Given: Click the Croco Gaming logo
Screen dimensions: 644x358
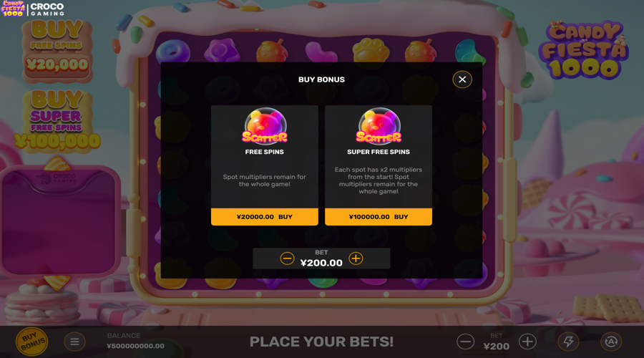Looking at the screenshot, I should coord(47,9).
